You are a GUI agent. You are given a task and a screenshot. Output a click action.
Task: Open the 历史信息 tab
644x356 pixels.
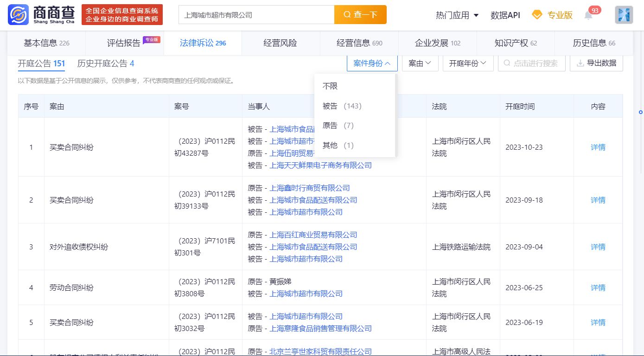594,43
